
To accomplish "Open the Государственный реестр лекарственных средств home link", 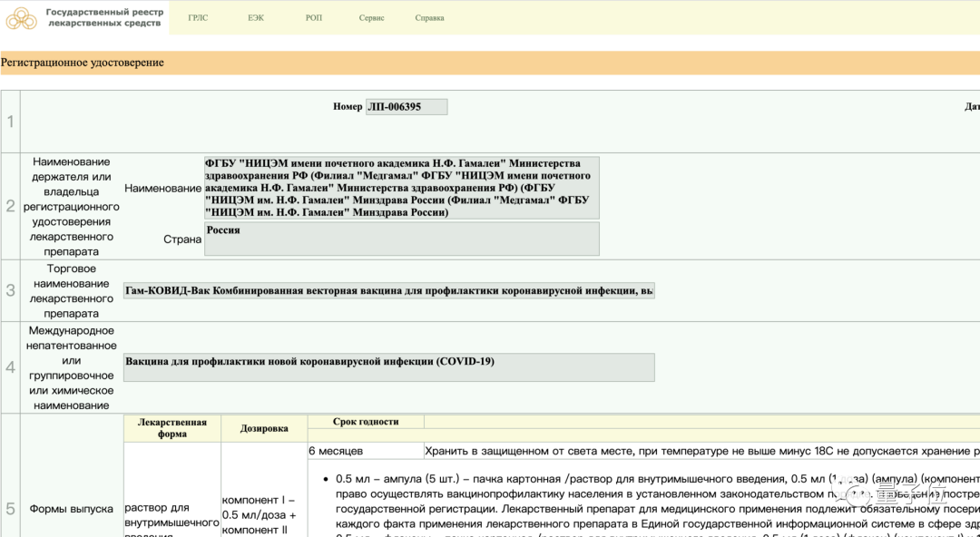I will [103, 17].
